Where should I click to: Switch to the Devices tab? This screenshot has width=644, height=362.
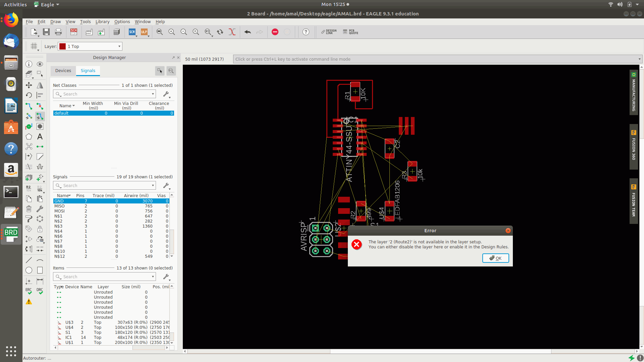[63, 71]
